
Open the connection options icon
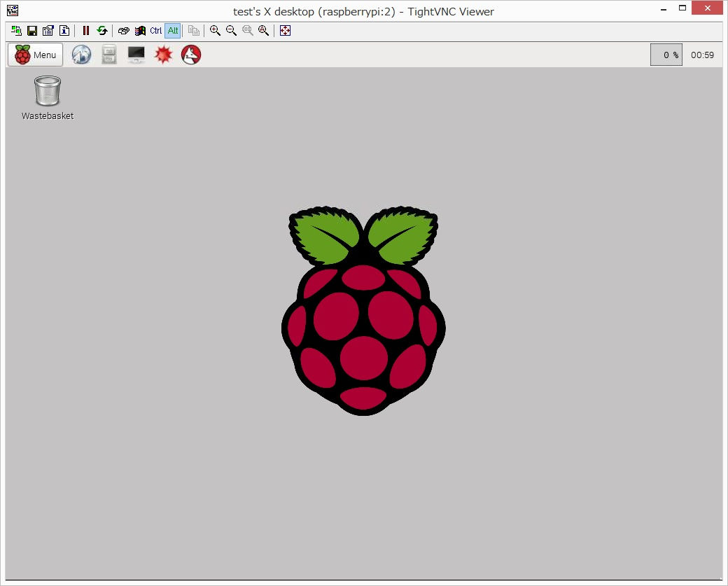pos(48,31)
